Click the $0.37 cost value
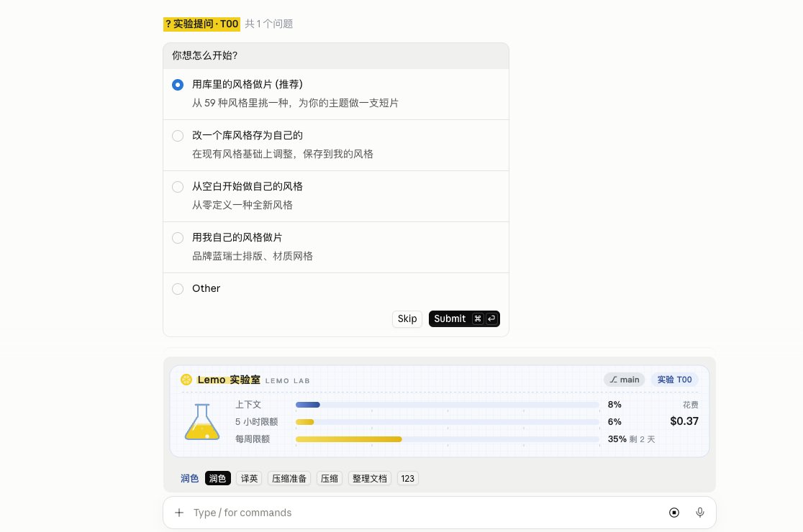The width and height of the screenshot is (803, 532). [684, 421]
